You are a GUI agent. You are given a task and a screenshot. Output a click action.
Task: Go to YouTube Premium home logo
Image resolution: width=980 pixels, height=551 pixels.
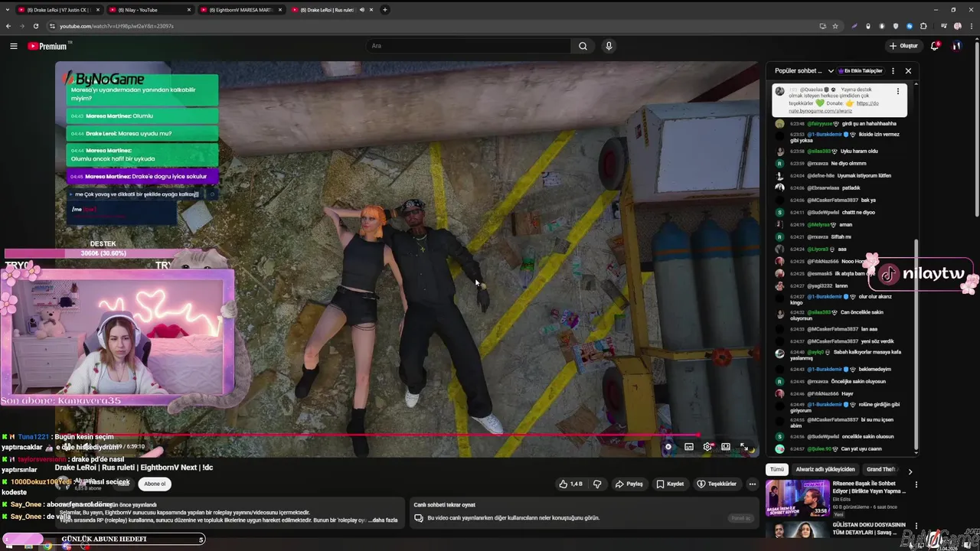pos(47,46)
